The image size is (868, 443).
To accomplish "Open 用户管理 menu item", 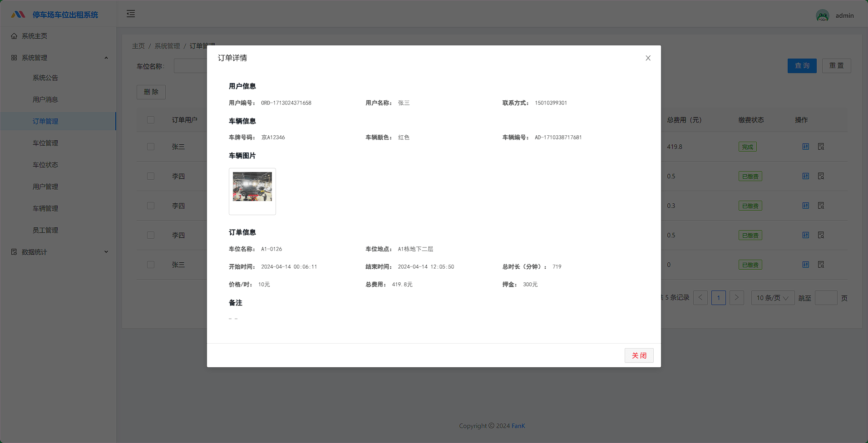I will pyautogui.click(x=58, y=187).
